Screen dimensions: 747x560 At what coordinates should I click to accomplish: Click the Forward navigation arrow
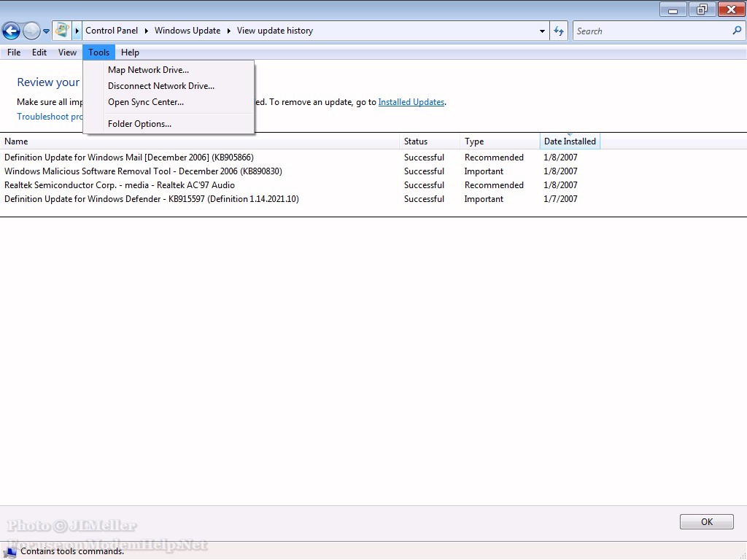31,31
